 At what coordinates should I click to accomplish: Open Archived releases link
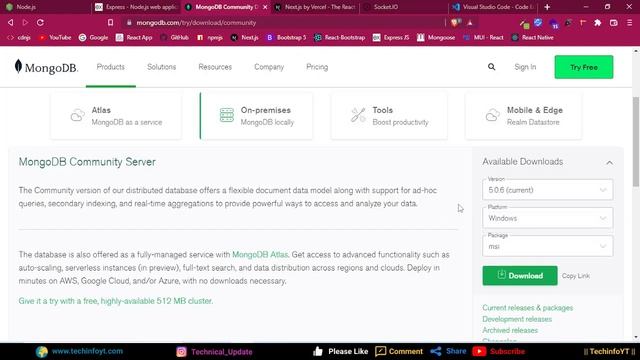click(510, 330)
